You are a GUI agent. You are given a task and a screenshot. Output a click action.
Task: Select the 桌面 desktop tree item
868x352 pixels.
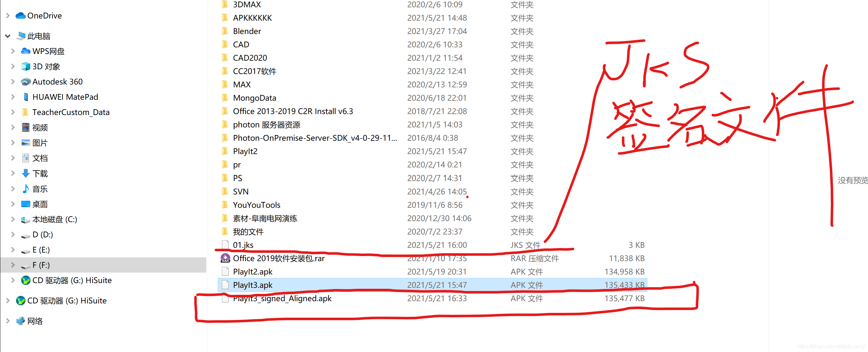tap(40, 204)
